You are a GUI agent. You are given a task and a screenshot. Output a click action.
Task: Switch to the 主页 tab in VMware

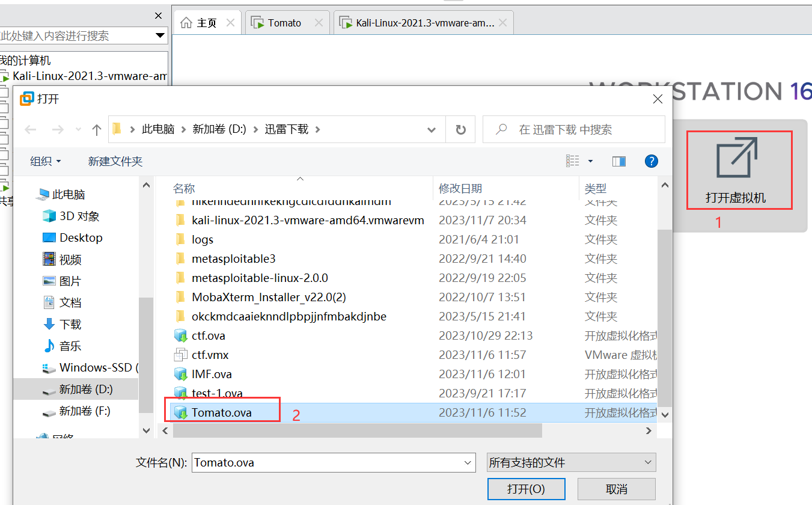pos(207,23)
